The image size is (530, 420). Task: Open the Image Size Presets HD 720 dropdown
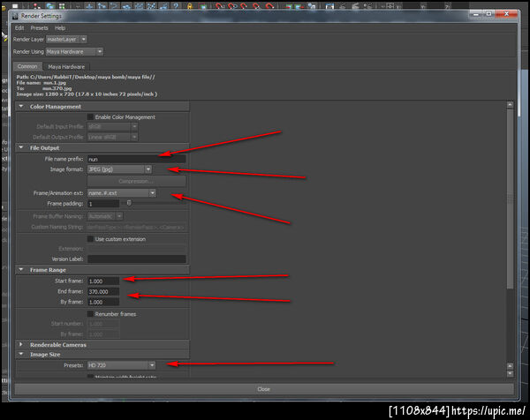tap(121, 365)
